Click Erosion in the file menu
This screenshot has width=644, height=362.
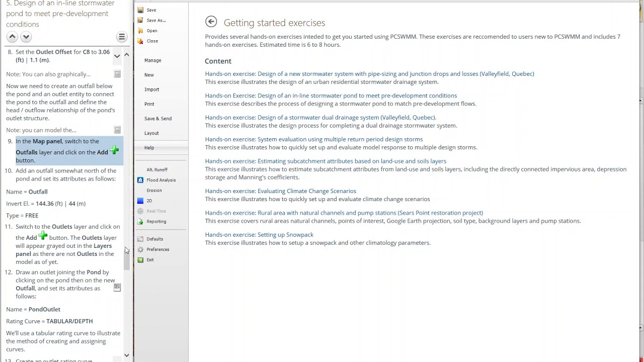pyautogui.click(x=154, y=191)
